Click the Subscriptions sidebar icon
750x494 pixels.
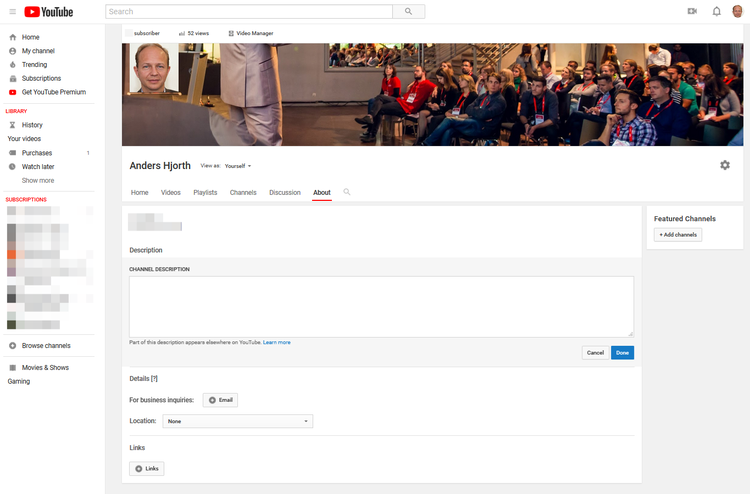click(13, 78)
